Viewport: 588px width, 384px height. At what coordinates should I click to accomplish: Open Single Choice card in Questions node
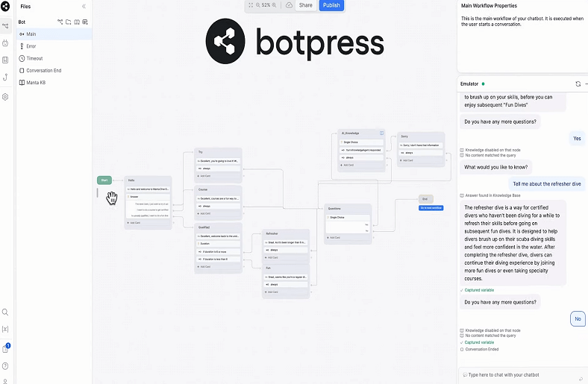[x=348, y=218]
